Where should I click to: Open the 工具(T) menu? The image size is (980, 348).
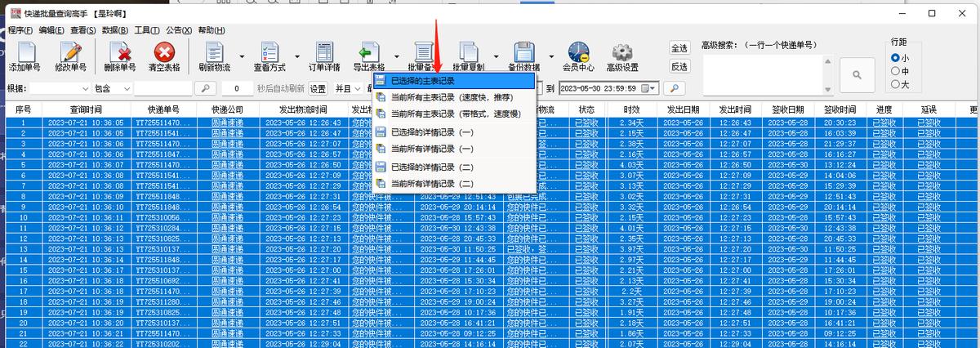pyautogui.click(x=147, y=30)
